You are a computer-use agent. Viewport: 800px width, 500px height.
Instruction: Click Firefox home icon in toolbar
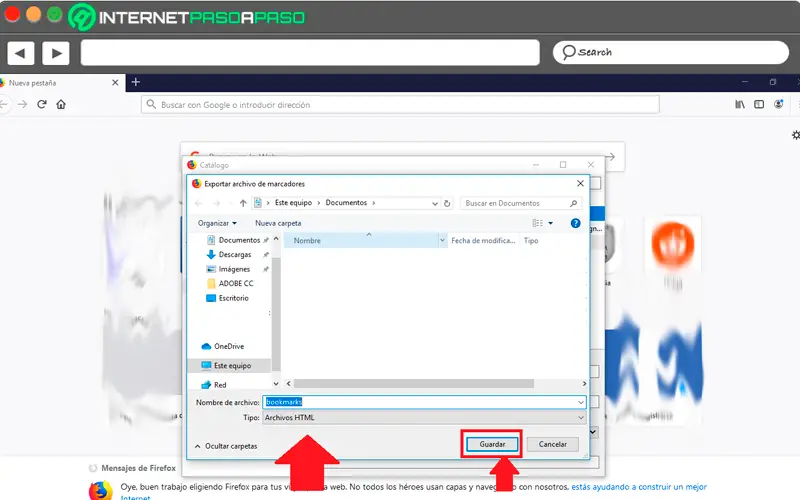click(61, 105)
